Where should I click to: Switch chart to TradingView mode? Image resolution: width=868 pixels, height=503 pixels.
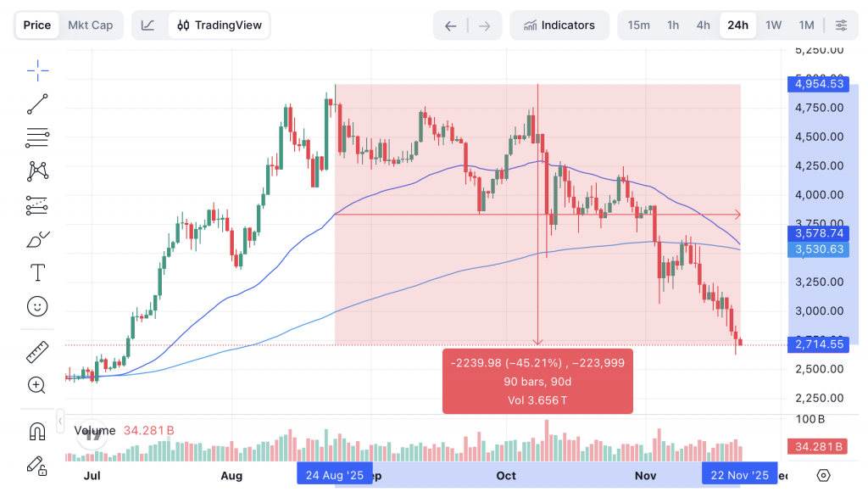[x=219, y=25]
